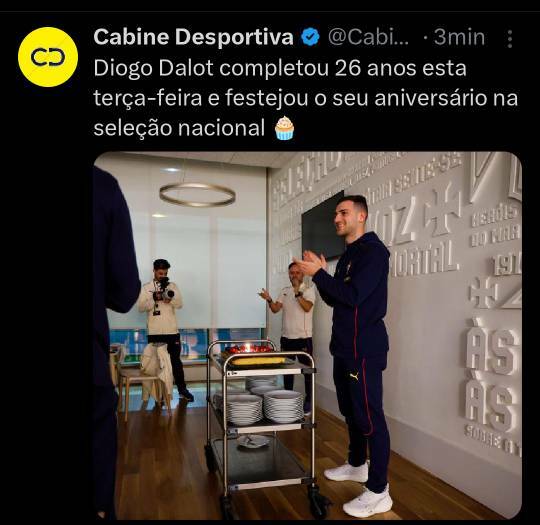Click the wall-mounted TV in the photo
This screenshot has width=540, height=525.
point(324,226)
